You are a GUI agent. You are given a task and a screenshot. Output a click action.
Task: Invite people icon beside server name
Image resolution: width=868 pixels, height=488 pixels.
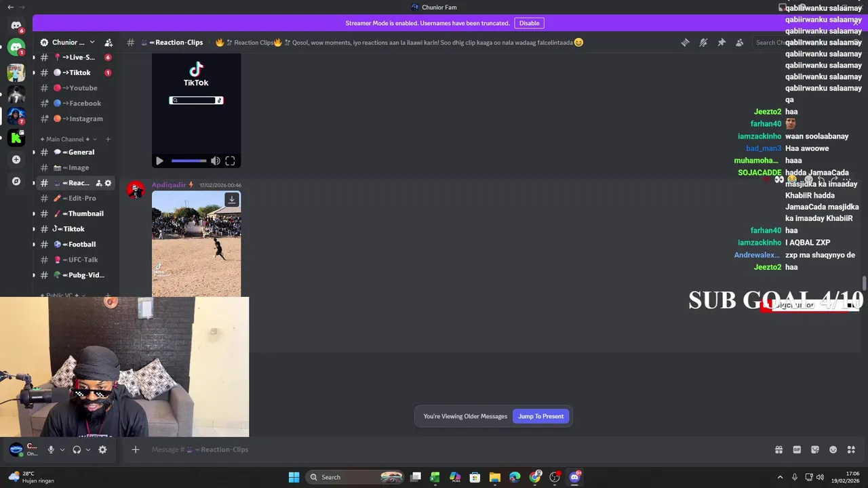pos(108,42)
